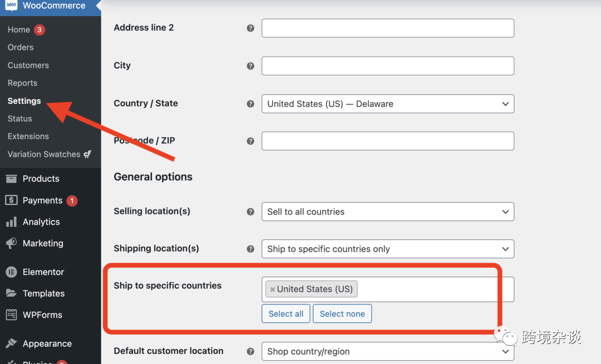Open the WPForms icon
Image resolution: width=601 pixels, height=364 pixels.
pos(12,315)
